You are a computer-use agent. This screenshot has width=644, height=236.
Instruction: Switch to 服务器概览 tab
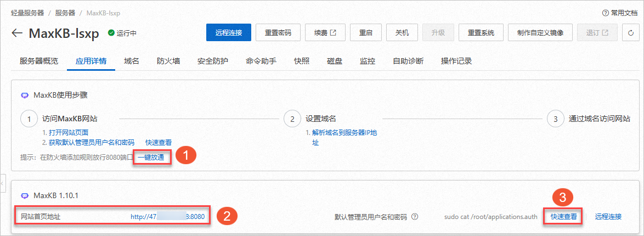(39, 61)
